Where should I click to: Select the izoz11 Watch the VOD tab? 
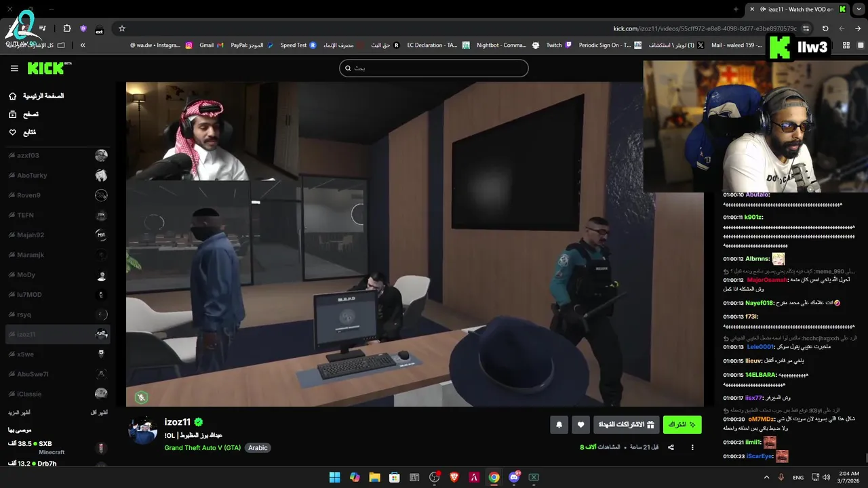pos(797,9)
